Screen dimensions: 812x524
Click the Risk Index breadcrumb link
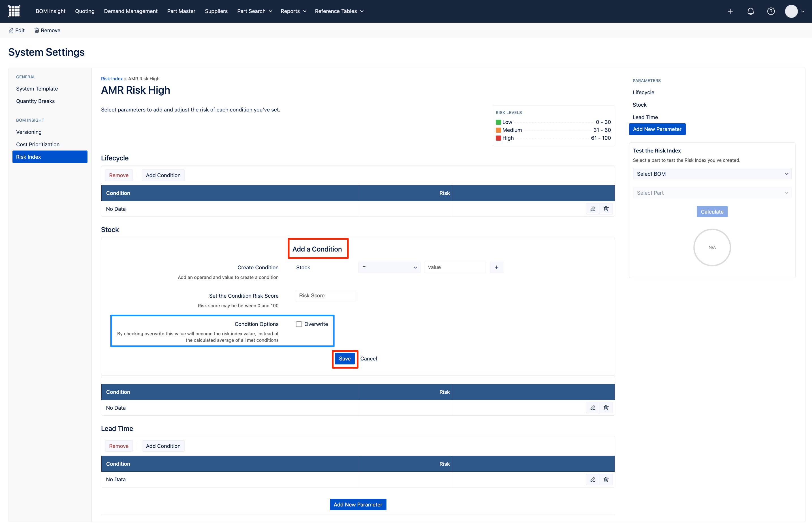[x=112, y=79]
